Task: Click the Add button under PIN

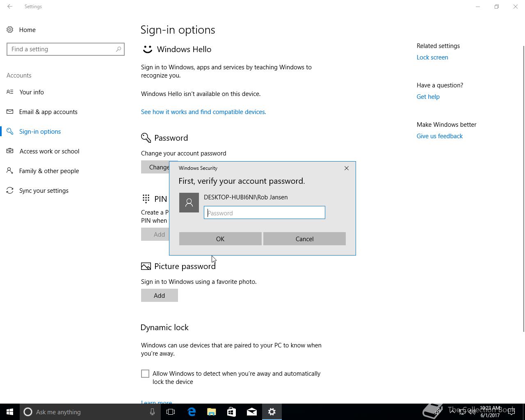Action: pyautogui.click(x=155, y=235)
